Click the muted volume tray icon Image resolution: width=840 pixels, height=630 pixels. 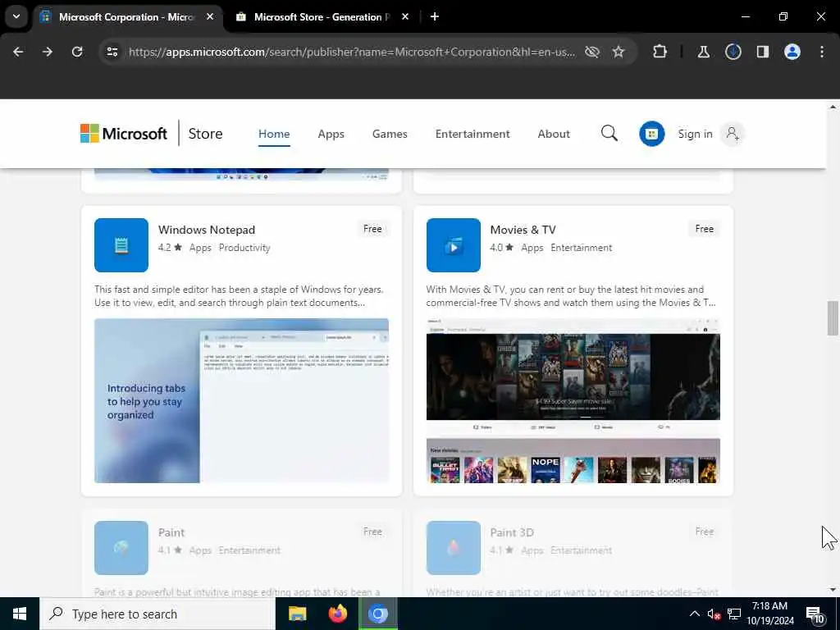click(x=713, y=614)
